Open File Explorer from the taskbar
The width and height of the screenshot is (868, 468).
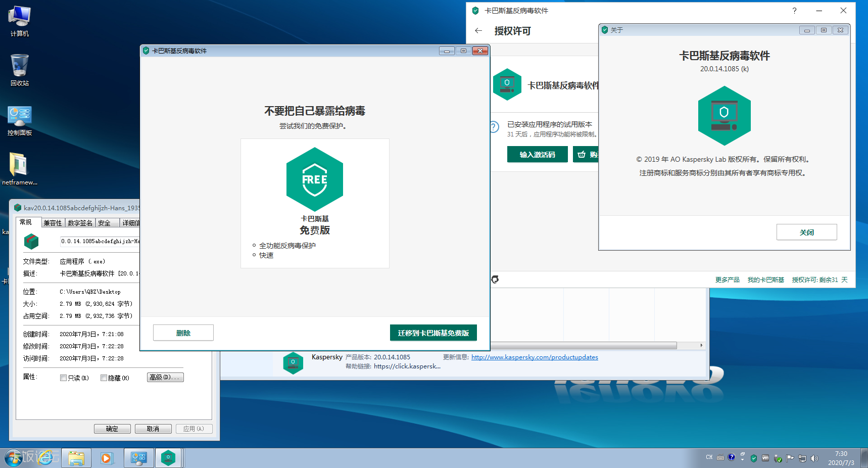pos(76,458)
